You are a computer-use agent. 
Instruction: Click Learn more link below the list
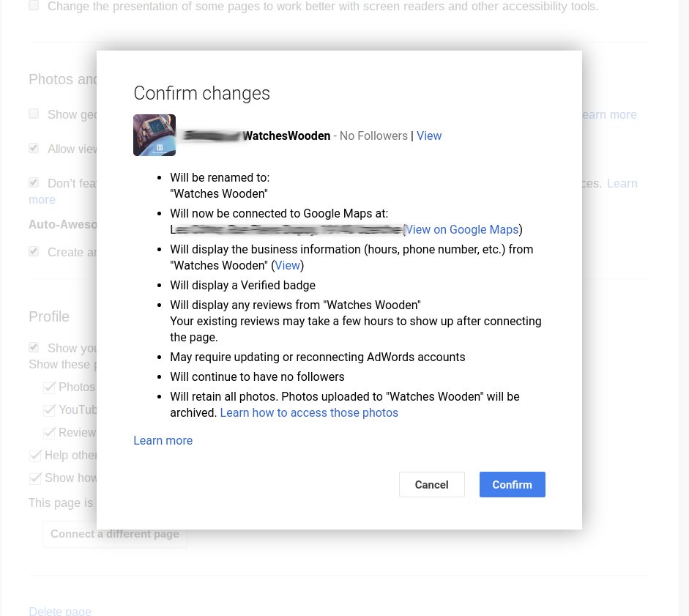click(x=163, y=440)
